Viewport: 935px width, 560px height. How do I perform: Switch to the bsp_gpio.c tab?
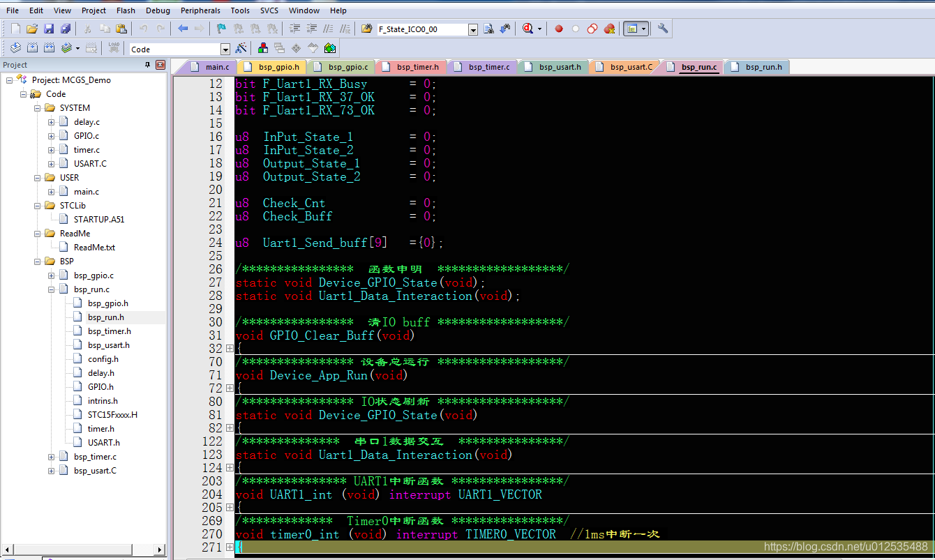pos(342,67)
